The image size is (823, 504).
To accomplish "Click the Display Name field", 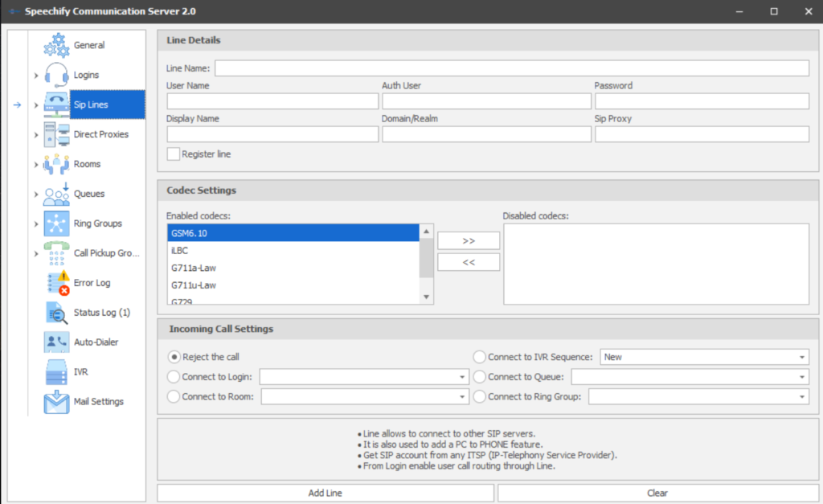I will (x=272, y=134).
